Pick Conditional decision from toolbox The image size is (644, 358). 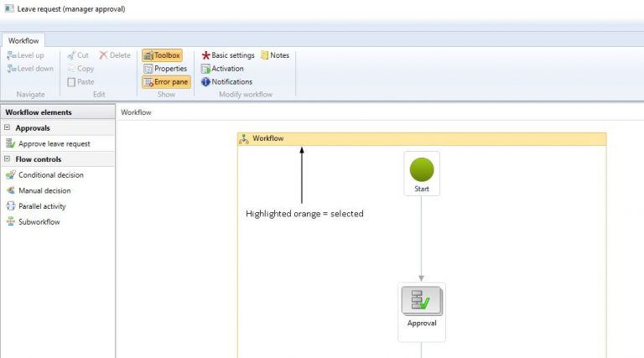[x=45, y=175]
